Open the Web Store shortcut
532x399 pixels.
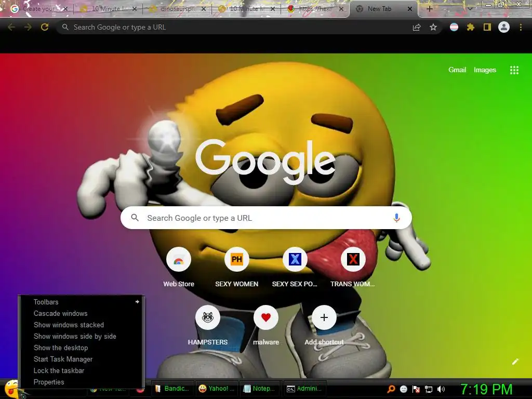(x=179, y=268)
